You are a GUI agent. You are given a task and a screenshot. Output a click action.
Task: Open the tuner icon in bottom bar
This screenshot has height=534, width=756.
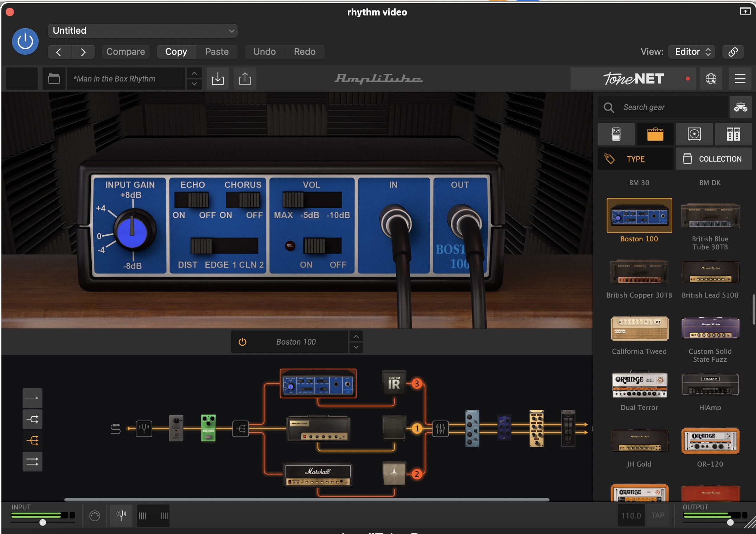121,515
